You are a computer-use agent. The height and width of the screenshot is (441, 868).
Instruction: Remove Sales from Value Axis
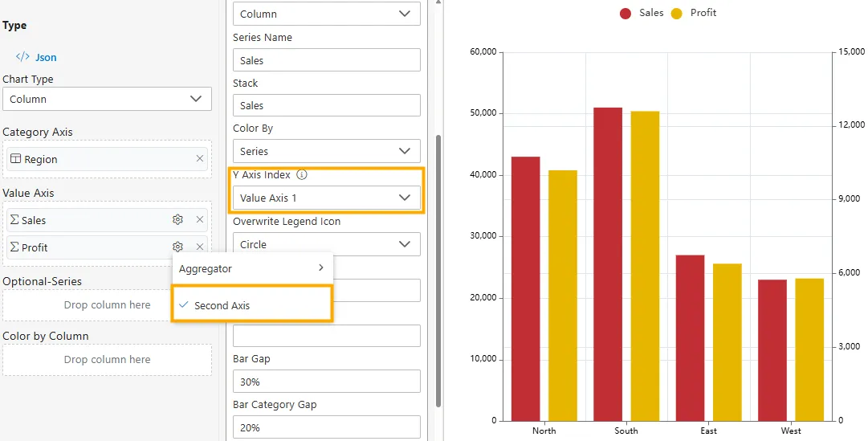[200, 220]
